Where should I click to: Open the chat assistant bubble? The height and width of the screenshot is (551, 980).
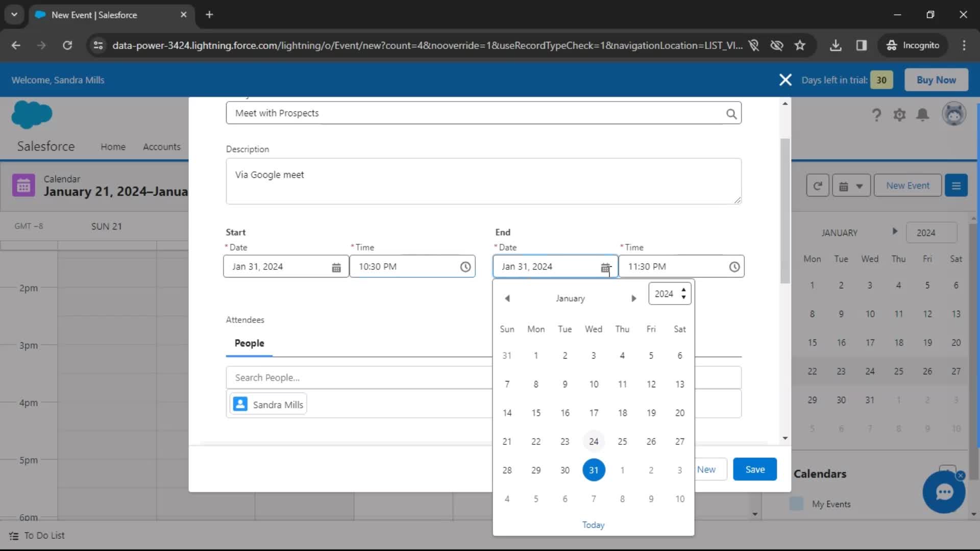coord(944,492)
